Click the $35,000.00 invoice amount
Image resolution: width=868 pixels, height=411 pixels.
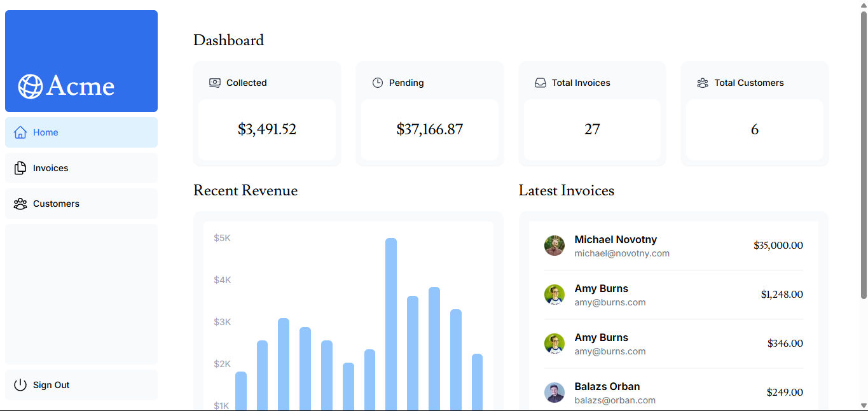(x=778, y=246)
